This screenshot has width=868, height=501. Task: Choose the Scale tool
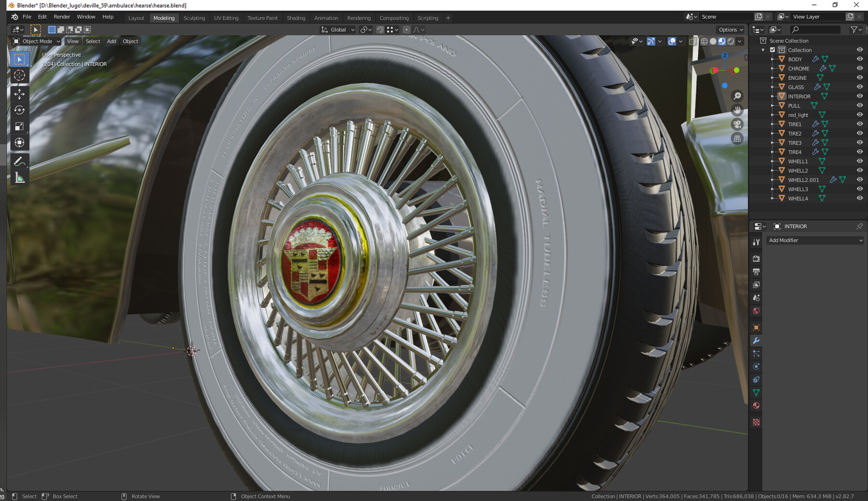(19, 126)
